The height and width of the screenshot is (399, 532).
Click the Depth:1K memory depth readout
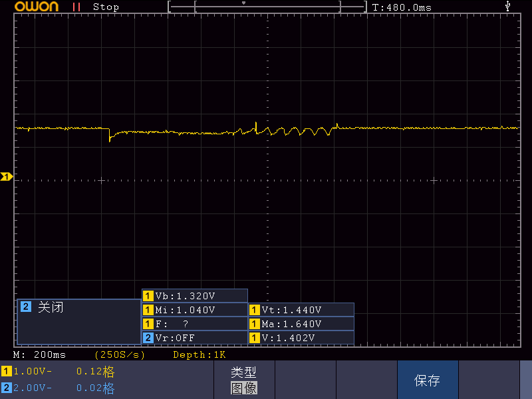(x=199, y=354)
